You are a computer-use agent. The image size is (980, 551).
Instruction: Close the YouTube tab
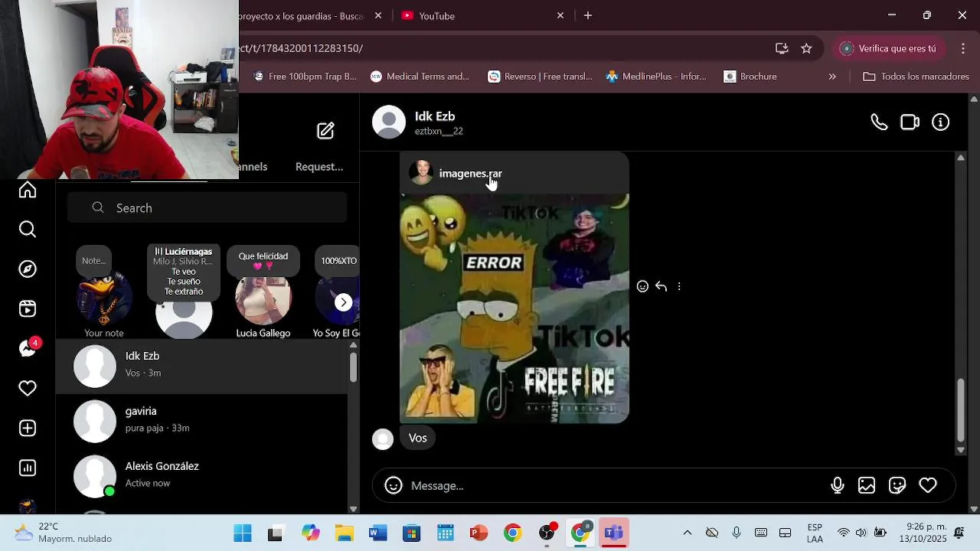[x=560, y=15]
